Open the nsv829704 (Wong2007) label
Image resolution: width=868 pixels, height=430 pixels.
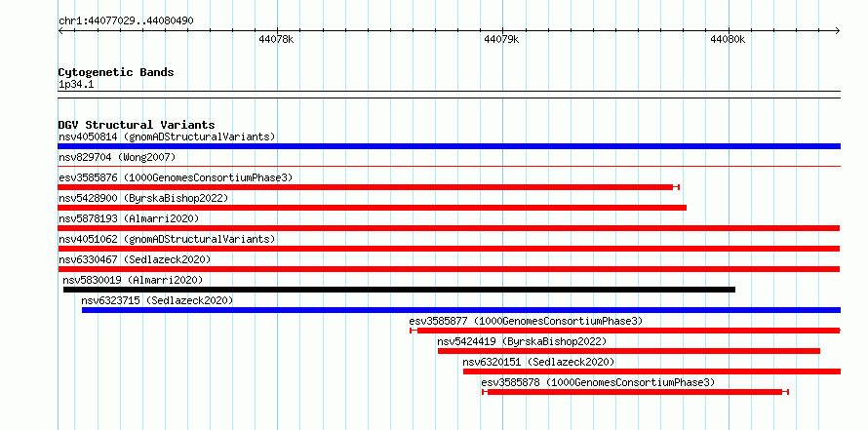click(117, 157)
